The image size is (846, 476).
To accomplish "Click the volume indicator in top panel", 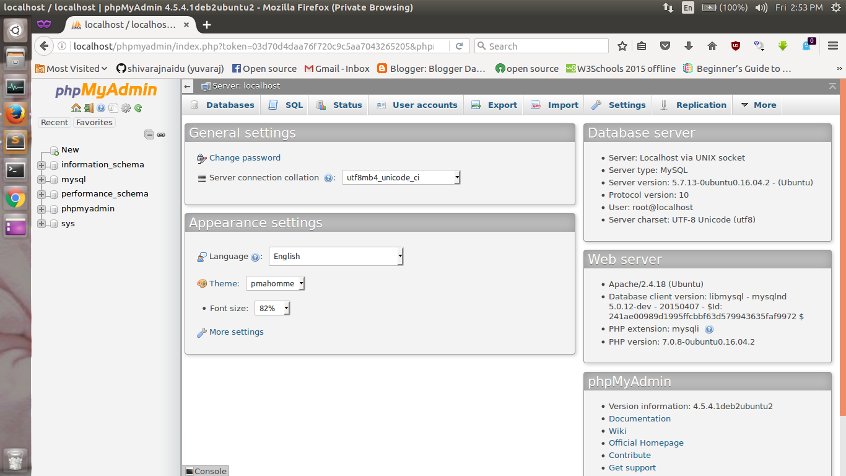I will (x=761, y=8).
